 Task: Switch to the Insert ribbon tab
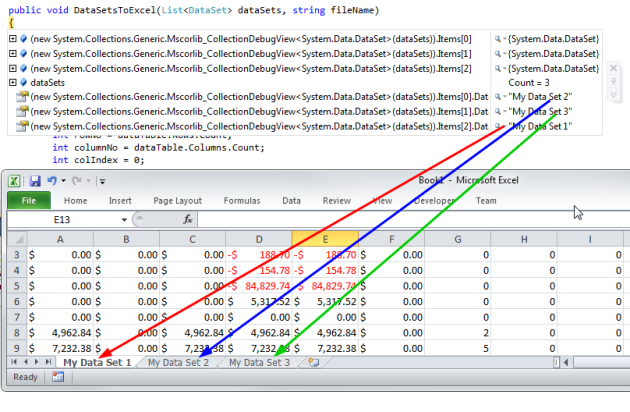(x=120, y=201)
